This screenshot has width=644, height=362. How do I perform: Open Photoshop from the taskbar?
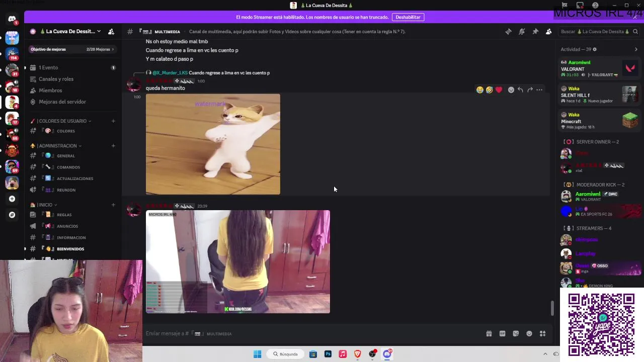[328, 354]
